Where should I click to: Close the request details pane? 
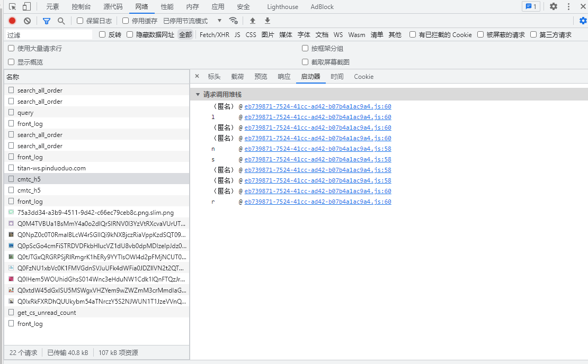tap(197, 76)
